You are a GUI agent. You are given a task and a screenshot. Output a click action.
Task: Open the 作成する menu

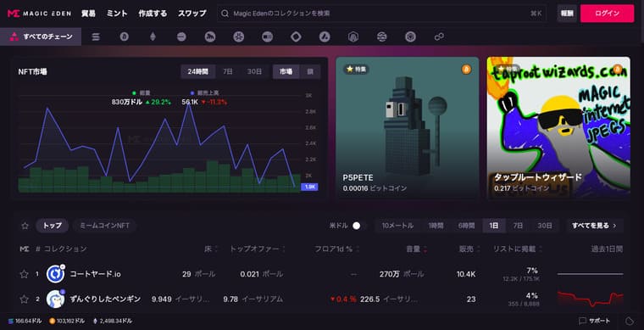153,14
